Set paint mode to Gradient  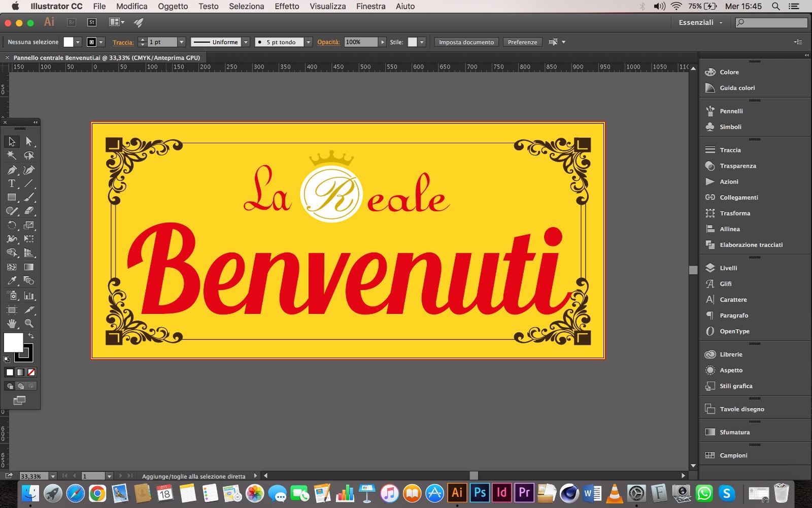tap(20, 372)
